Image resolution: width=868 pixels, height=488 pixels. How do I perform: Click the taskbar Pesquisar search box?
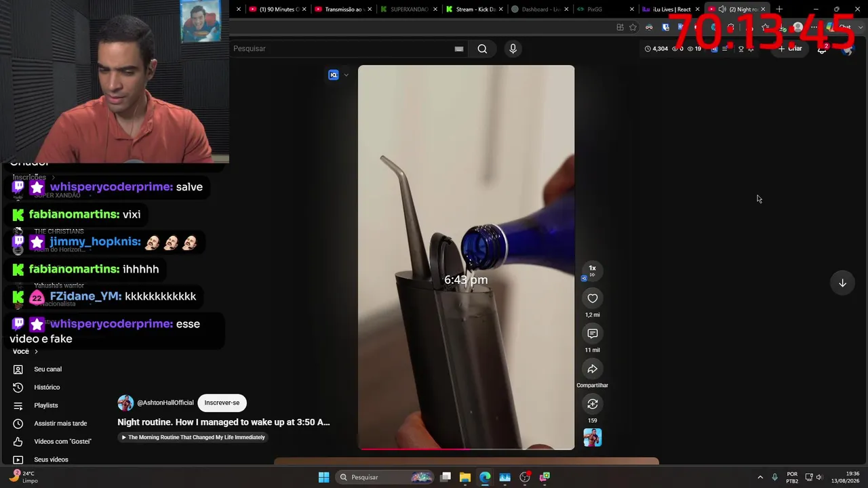385,477
